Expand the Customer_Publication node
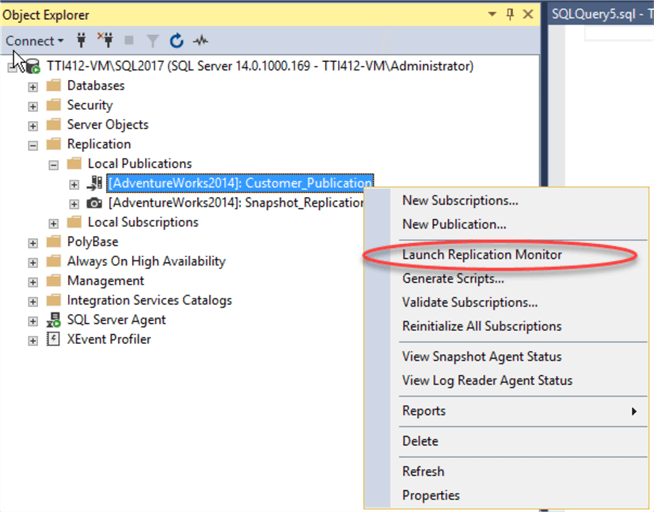 click(x=74, y=185)
